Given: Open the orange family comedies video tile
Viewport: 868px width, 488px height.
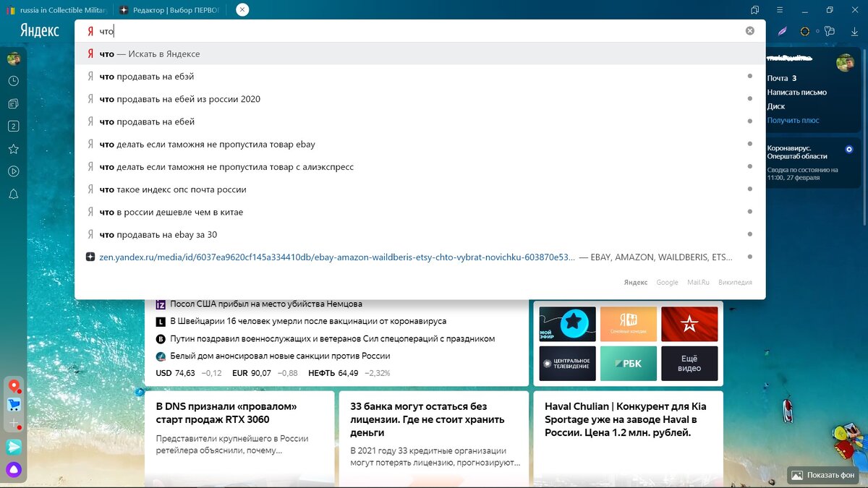Looking at the screenshot, I should tap(629, 324).
